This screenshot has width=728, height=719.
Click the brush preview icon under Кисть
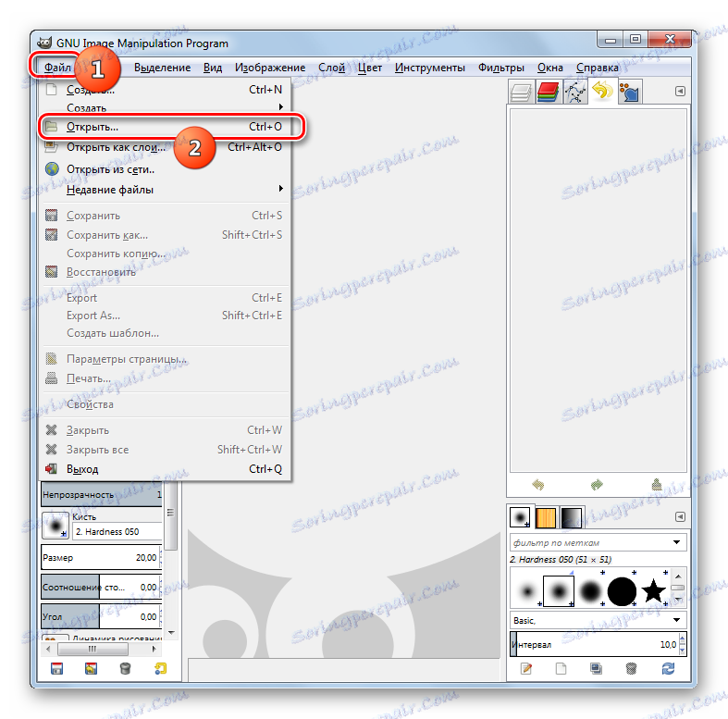56,526
